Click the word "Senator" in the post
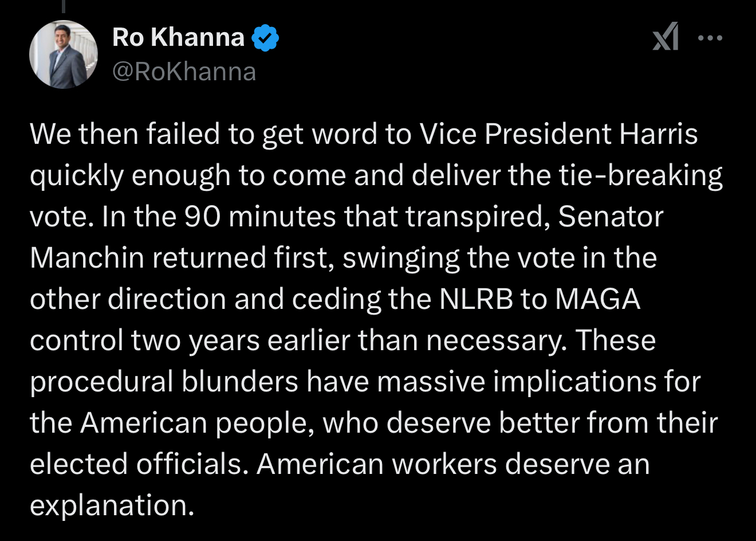 611,217
